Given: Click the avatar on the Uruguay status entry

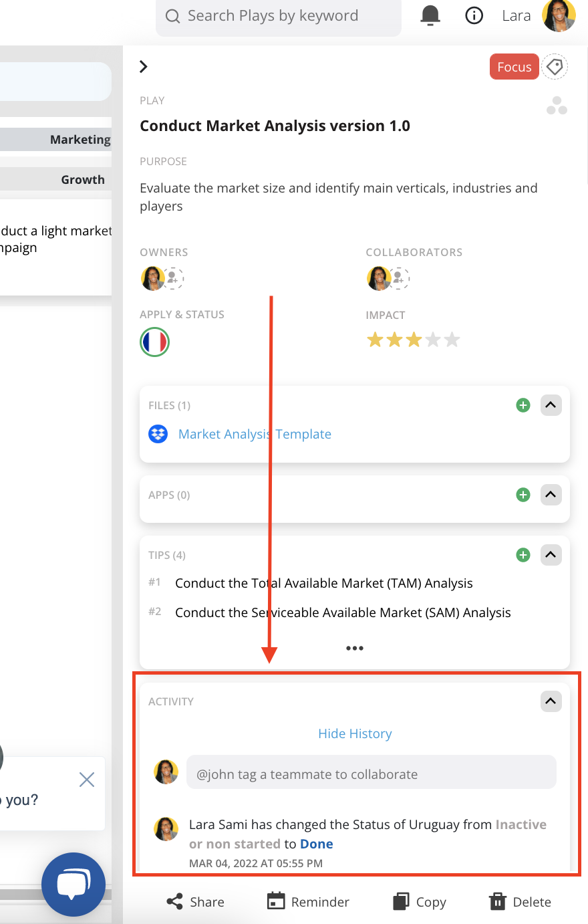Looking at the screenshot, I should [166, 829].
